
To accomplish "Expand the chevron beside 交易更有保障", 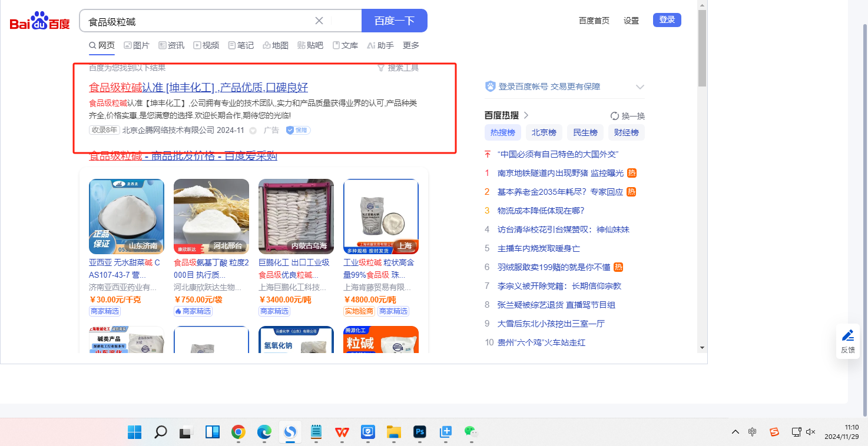I will (x=640, y=87).
